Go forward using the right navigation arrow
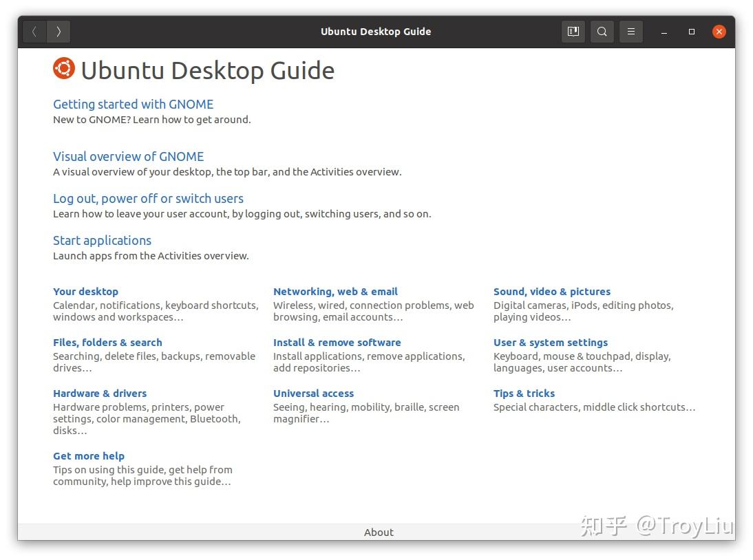Screen dimensions: 753x560 tap(59, 31)
